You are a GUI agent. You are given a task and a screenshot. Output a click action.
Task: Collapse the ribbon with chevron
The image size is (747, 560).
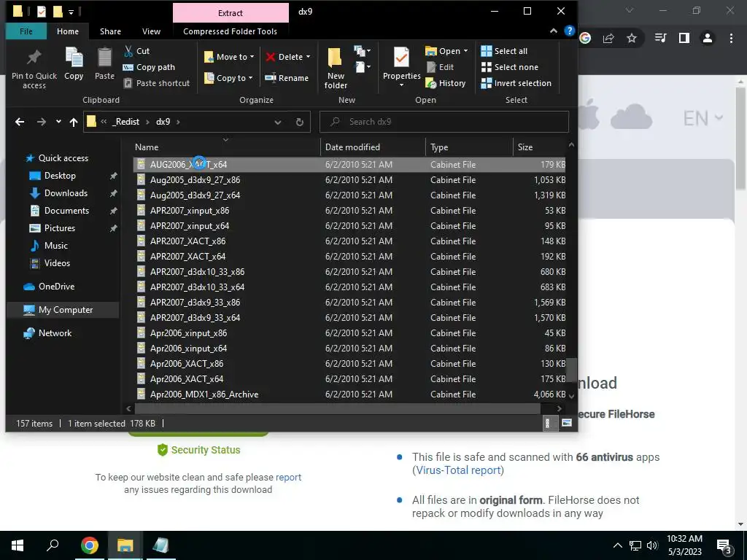[554, 31]
